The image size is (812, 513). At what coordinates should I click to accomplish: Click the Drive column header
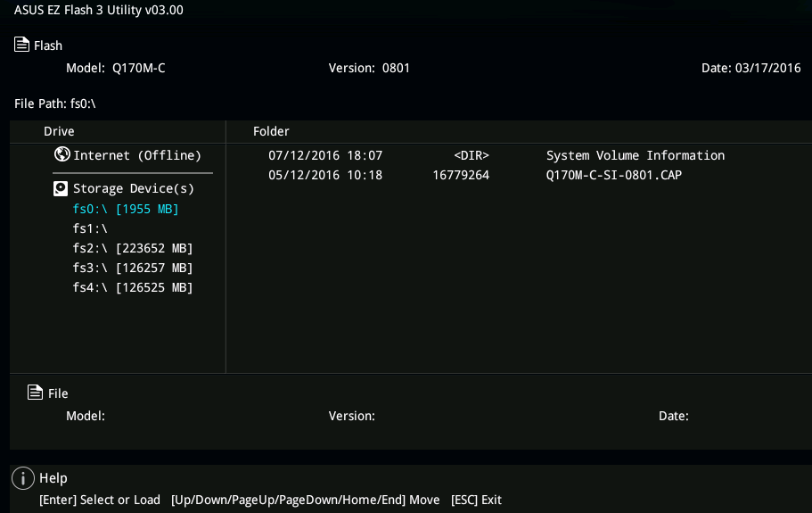(x=59, y=131)
